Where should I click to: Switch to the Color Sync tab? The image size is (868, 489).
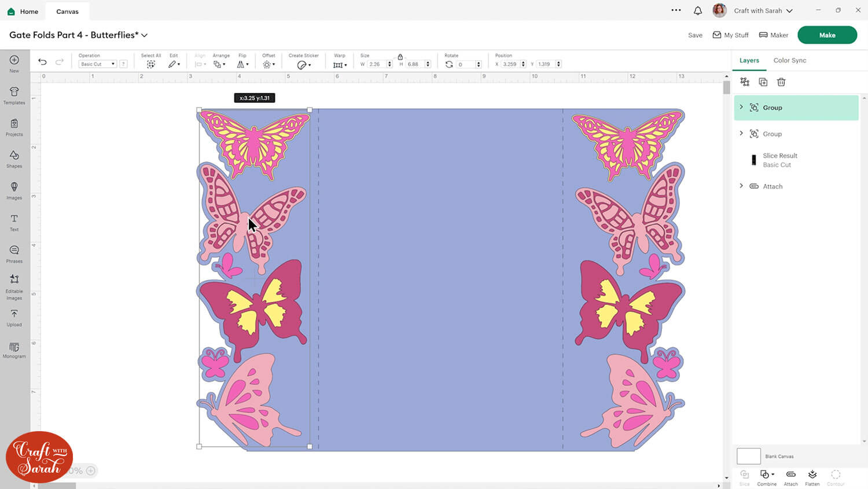[789, 60]
